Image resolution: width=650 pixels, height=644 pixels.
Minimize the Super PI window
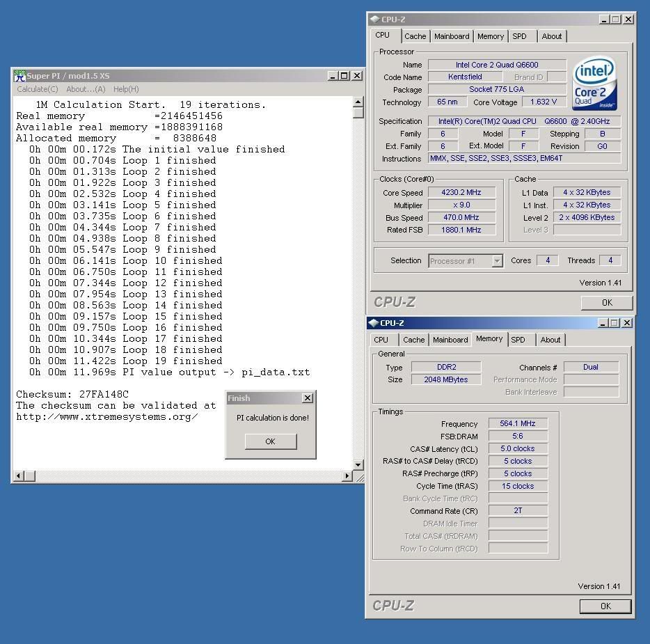333,76
